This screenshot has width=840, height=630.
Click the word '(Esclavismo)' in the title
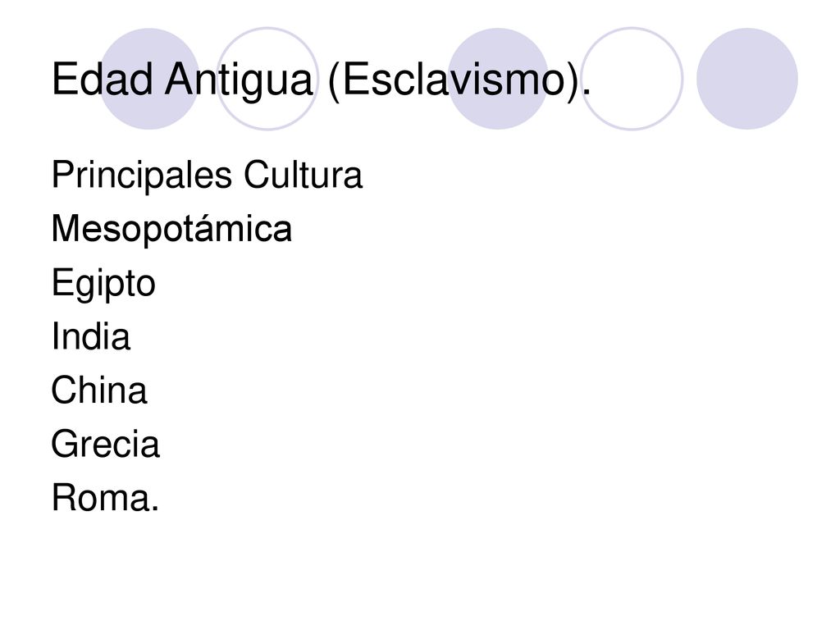point(453,80)
